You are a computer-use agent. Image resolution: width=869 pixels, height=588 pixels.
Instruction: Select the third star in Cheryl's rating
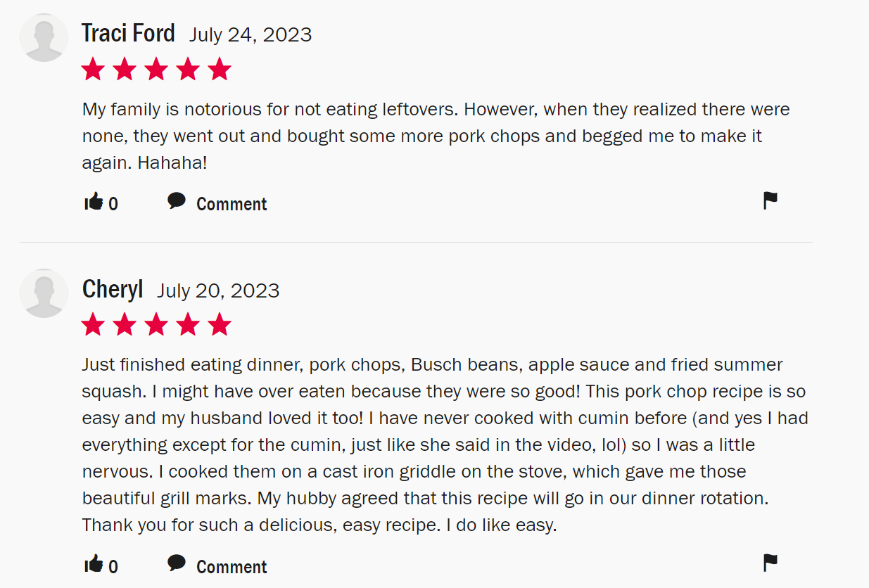[156, 325]
